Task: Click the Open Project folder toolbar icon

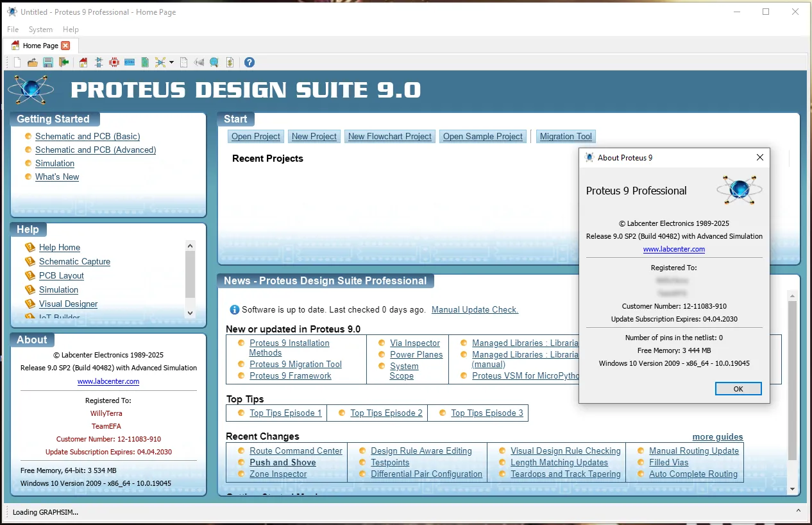Action: [x=32, y=62]
